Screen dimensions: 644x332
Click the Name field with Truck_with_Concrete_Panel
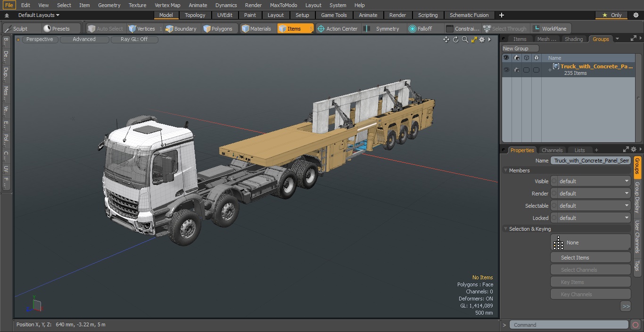(591, 161)
